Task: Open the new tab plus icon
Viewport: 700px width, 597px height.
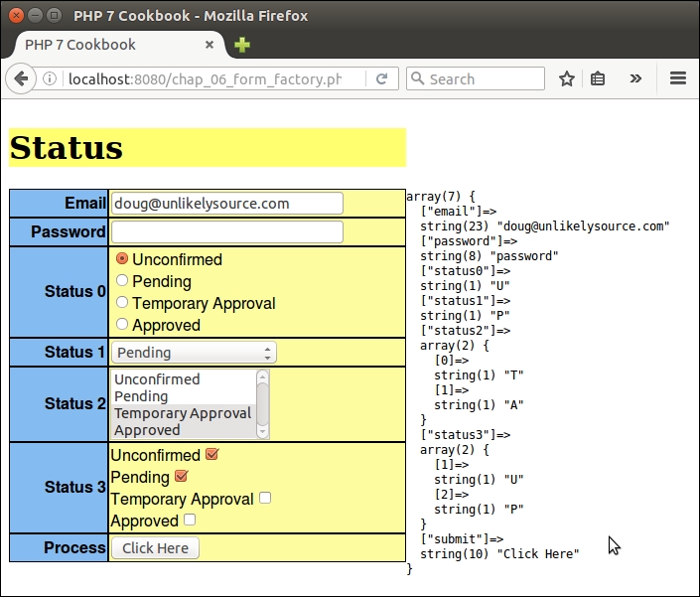Action: (x=242, y=45)
